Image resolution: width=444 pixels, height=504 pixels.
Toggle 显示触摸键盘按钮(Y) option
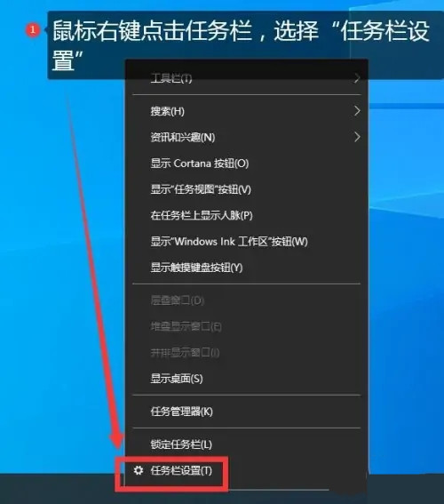click(246, 268)
